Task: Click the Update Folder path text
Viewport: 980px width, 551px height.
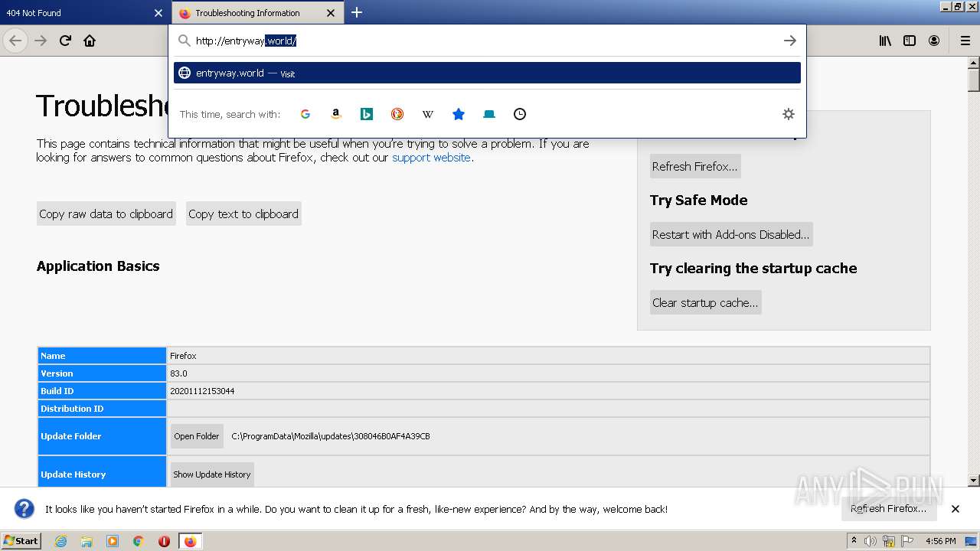Action: pyautogui.click(x=331, y=436)
